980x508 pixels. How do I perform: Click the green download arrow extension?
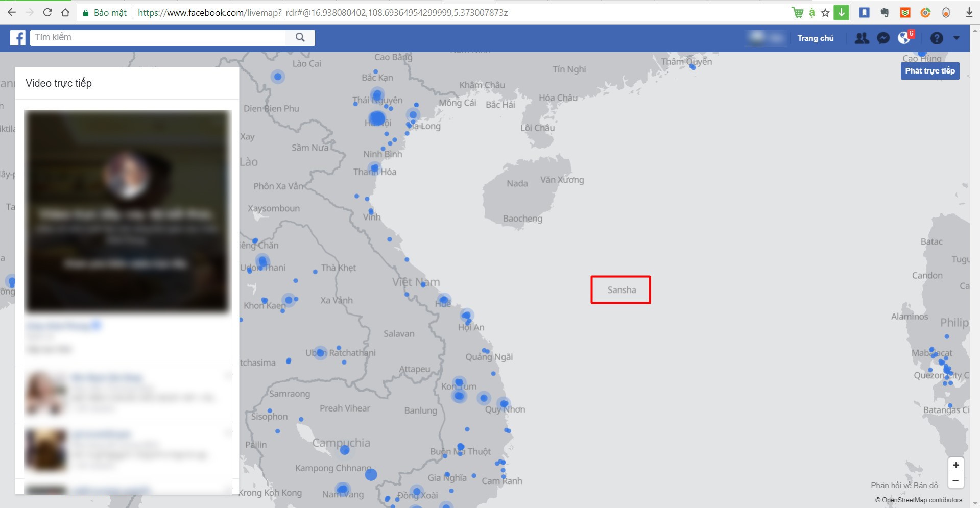841,13
